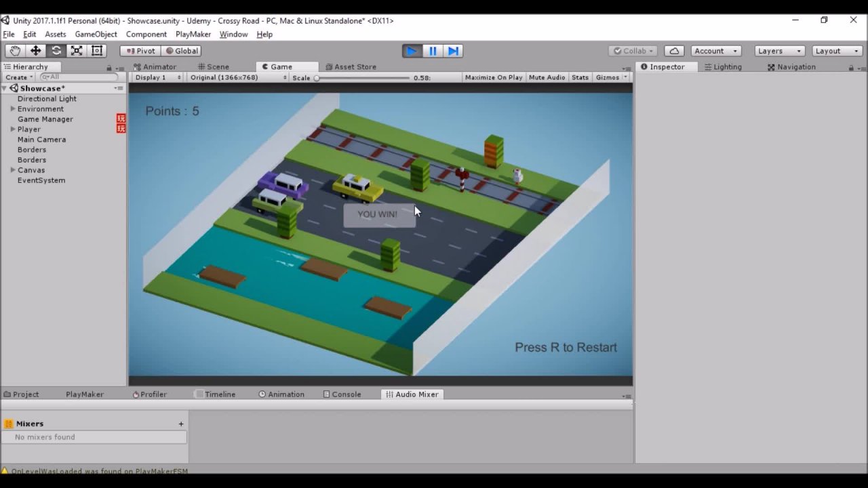Click the Unity scene icon beside Showcase

[14, 88]
